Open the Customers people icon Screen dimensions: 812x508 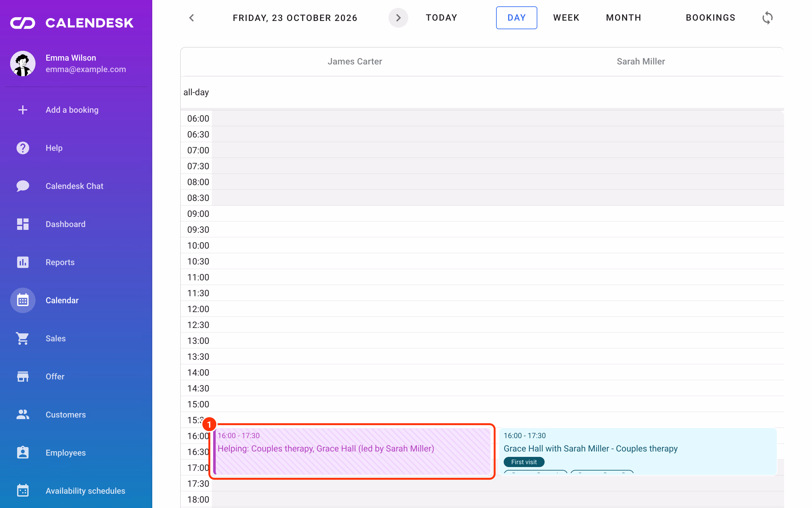point(23,415)
